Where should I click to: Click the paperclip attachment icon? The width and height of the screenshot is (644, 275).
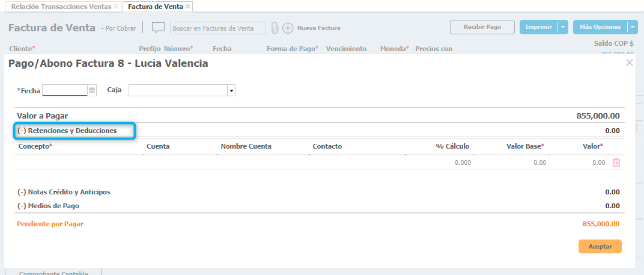pyautogui.click(x=275, y=28)
